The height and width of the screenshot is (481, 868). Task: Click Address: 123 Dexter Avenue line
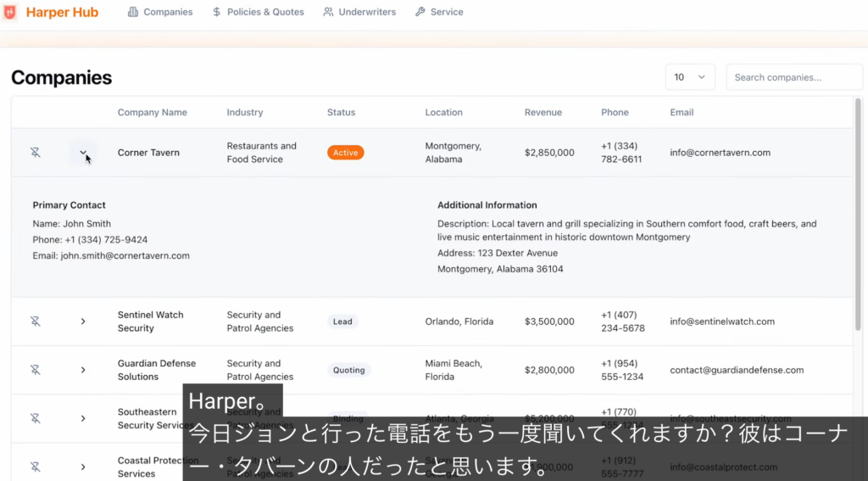[x=498, y=253]
